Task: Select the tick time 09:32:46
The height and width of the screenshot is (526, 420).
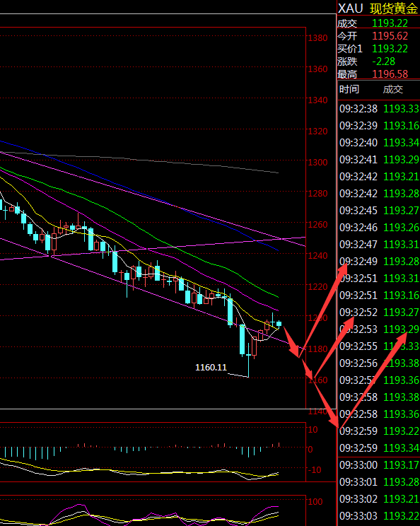Action: 358,228
